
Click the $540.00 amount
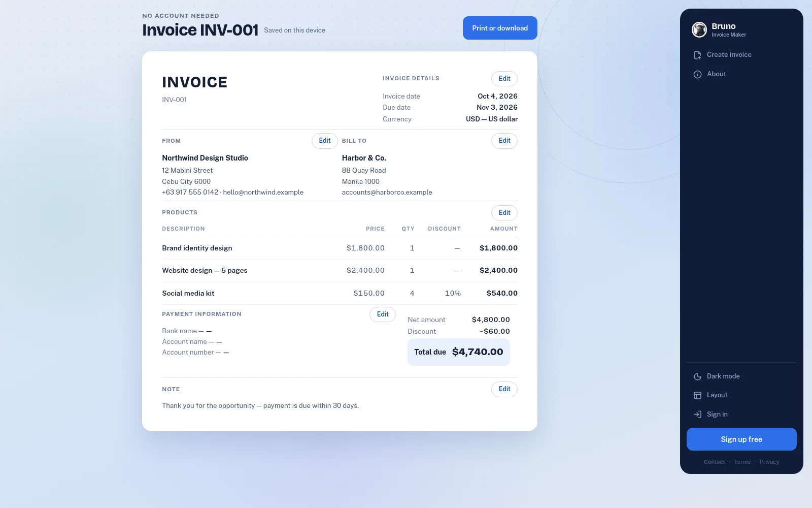coord(502,294)
